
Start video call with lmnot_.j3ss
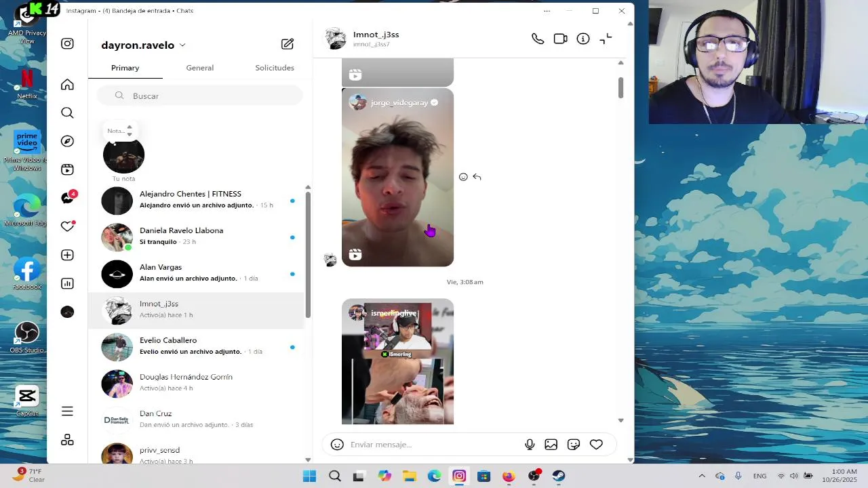(x=560, y=39)
